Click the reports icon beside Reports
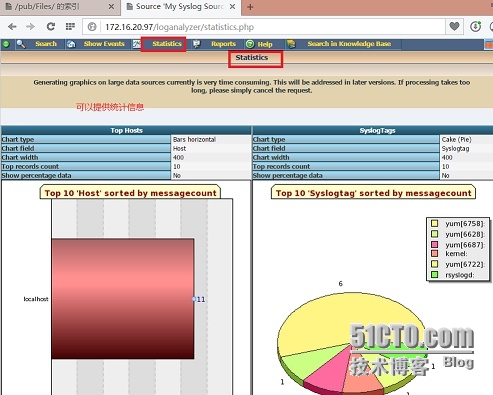This screenshot has height=395, width=493. pos(197,44)
